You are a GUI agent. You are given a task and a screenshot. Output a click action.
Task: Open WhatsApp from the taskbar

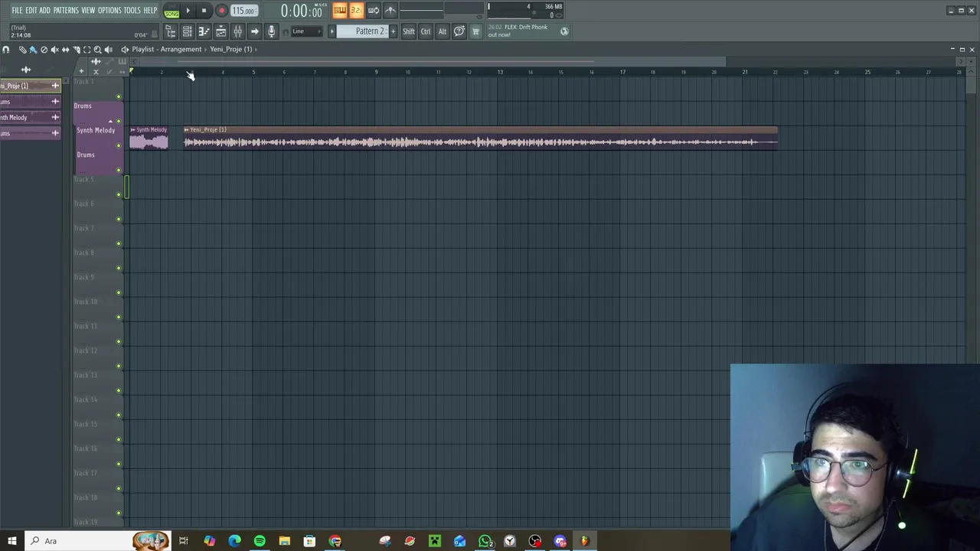485,541
